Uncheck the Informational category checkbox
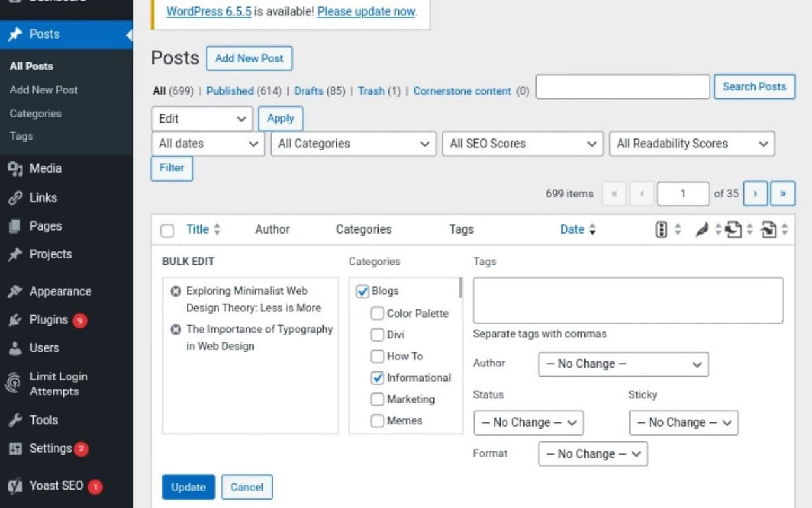Viewport: 812px width, 508px height. (377, 378)
